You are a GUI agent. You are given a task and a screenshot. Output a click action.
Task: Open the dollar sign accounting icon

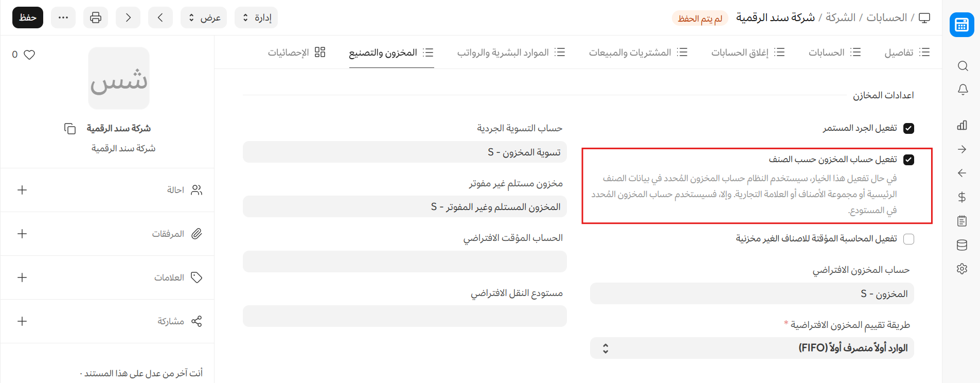(x=962, y=197)
